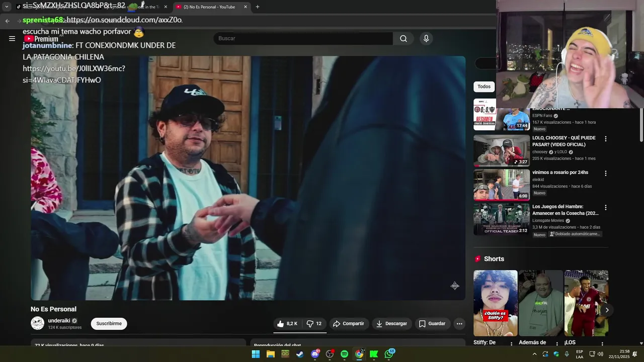Viewport: 644px width, 362px height.
Task: Open the underaiki channel avatar
Action: pyautogui.click(x=38, y=323)
